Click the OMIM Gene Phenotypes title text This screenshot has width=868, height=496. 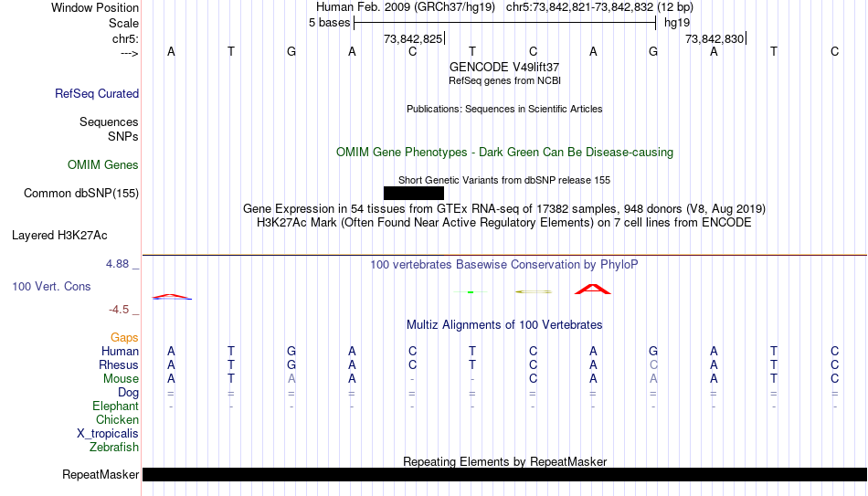coord(504,153)
